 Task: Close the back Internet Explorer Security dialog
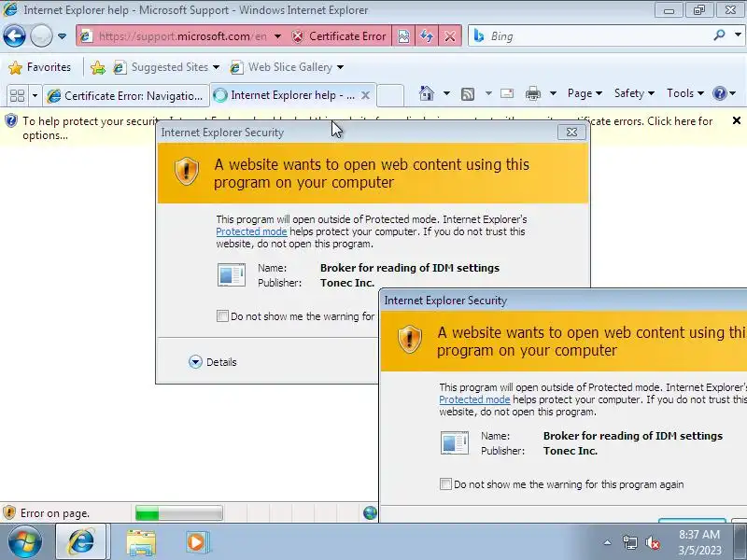coord(571,132)
